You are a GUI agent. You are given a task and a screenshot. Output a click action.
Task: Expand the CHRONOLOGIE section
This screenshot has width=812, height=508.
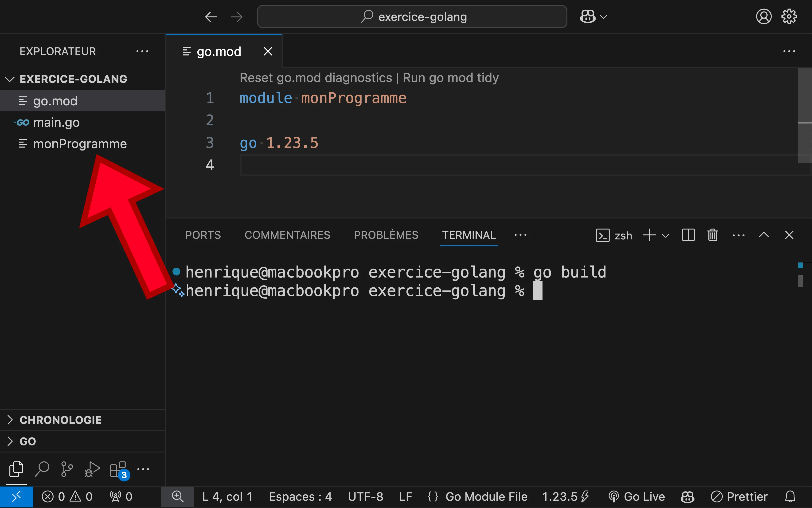pyautogui.click(x=82, y=420)
